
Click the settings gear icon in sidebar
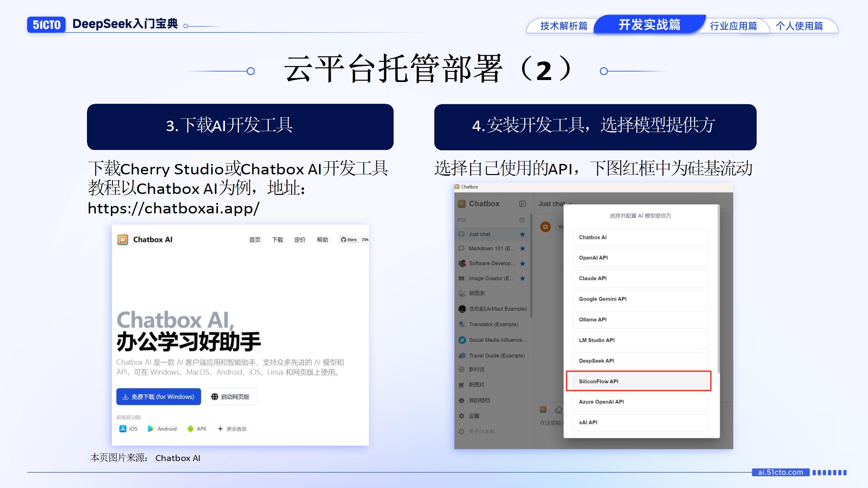[462, 416]
